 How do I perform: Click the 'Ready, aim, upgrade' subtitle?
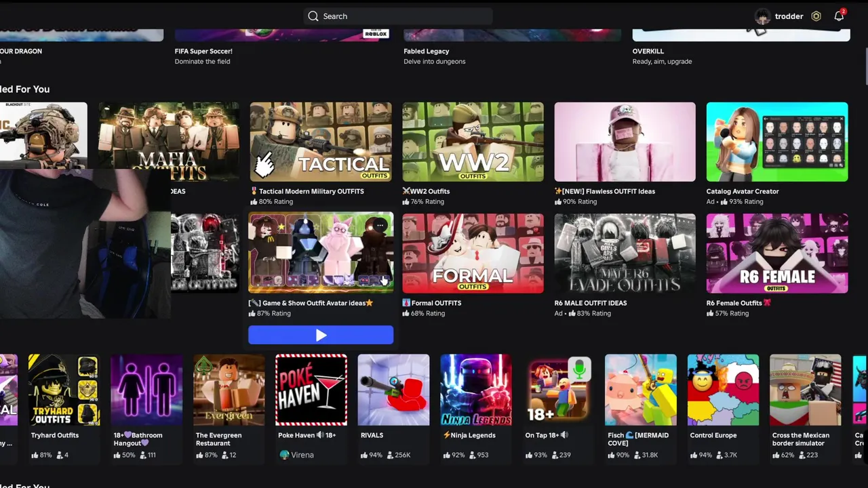(663, 62)
